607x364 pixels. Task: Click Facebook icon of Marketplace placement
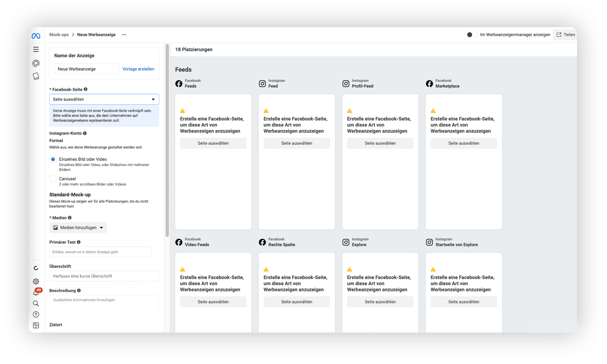click(429, 84)
